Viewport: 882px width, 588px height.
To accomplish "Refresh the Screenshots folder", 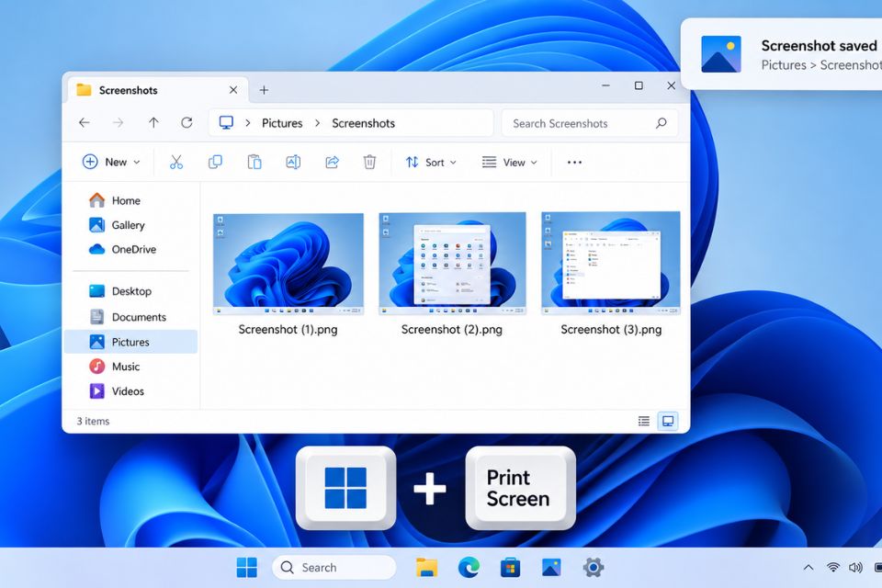I will click(187, 123).
